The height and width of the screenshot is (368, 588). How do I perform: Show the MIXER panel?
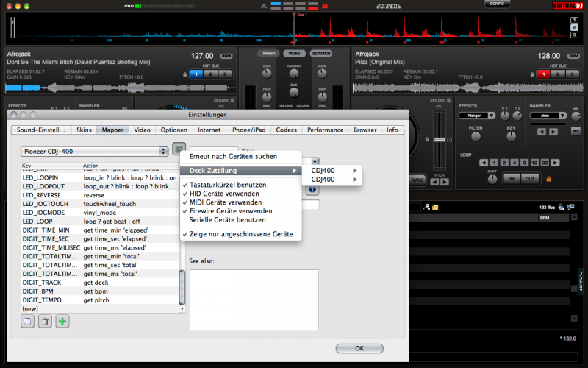tap(268, 53)
